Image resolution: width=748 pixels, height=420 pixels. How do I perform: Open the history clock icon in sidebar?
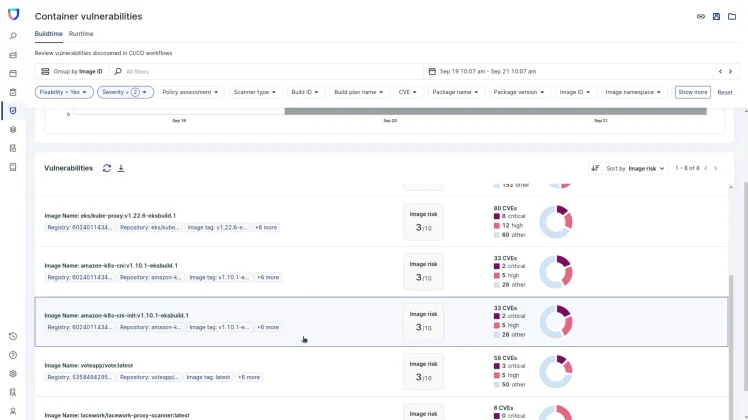pos(13,336)
